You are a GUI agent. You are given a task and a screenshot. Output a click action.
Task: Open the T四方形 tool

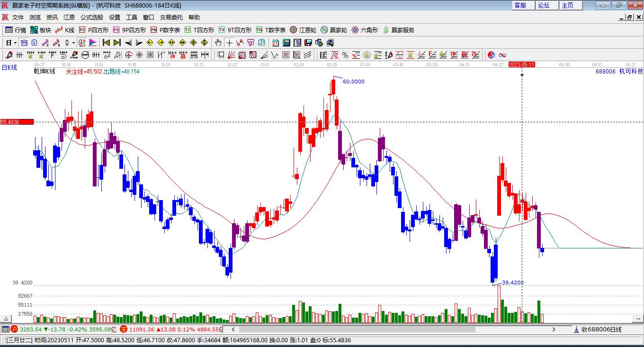[x=199, y=30]
